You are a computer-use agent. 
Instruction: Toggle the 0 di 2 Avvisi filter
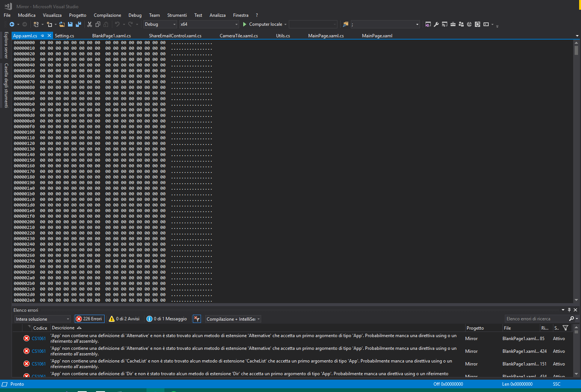click(124, 319)
